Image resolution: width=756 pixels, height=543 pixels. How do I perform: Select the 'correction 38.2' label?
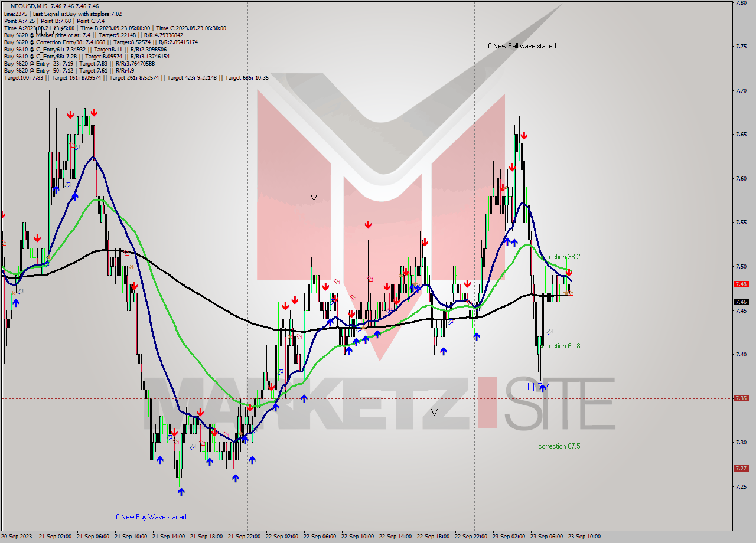(x=559, y=257)
